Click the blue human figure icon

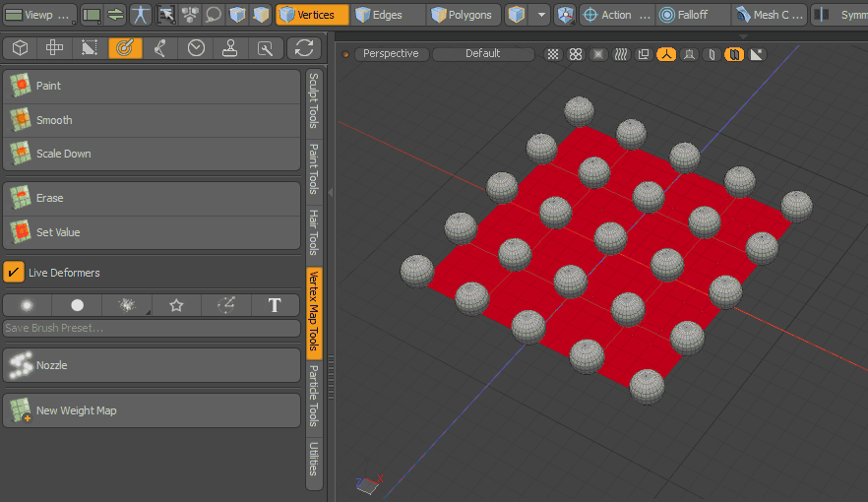(141, 15)
